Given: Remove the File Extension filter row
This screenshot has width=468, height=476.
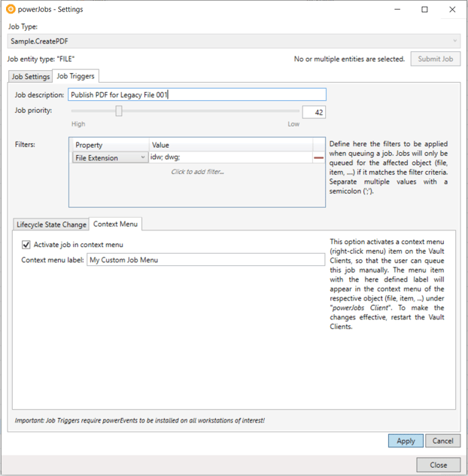Looking at the screenshot, I should pos(318,157).
